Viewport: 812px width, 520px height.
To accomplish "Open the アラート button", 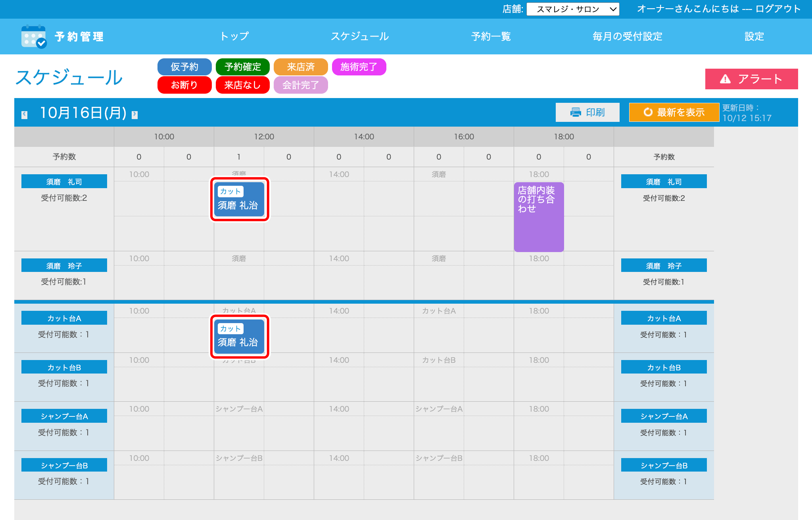I will point(751,79).
